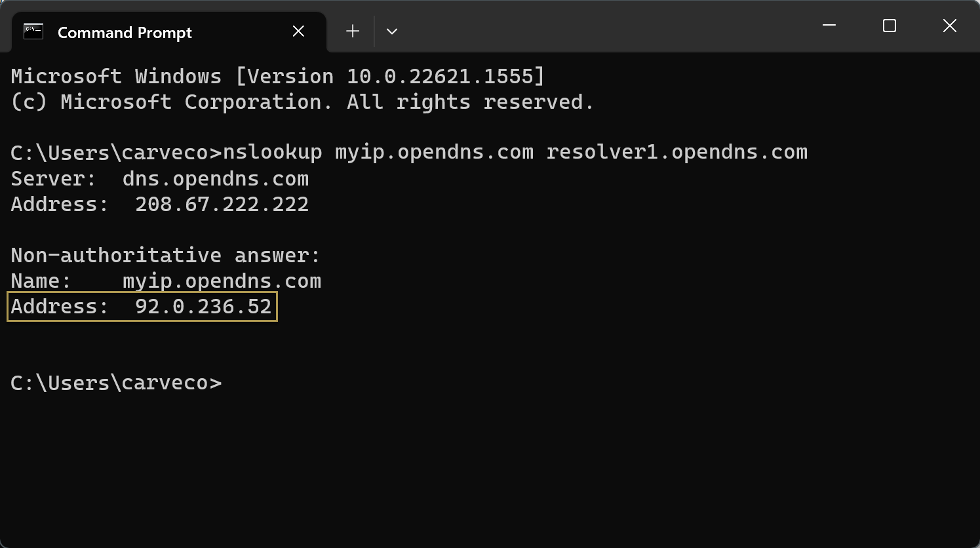
Task: Click the Command Prompt tab icon
Action: [33, 31]
